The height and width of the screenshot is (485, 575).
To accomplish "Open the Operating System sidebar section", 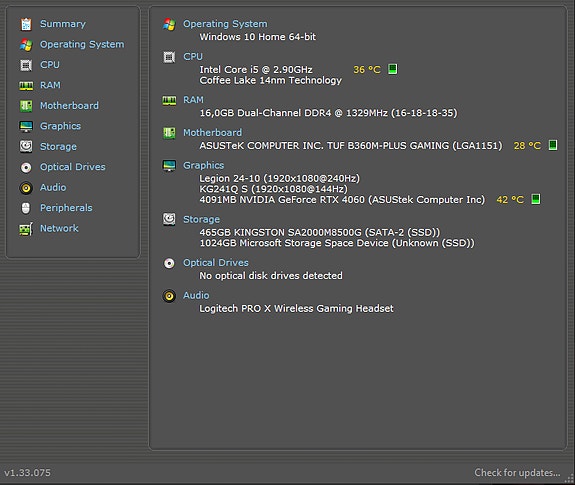I will (82, 44).
